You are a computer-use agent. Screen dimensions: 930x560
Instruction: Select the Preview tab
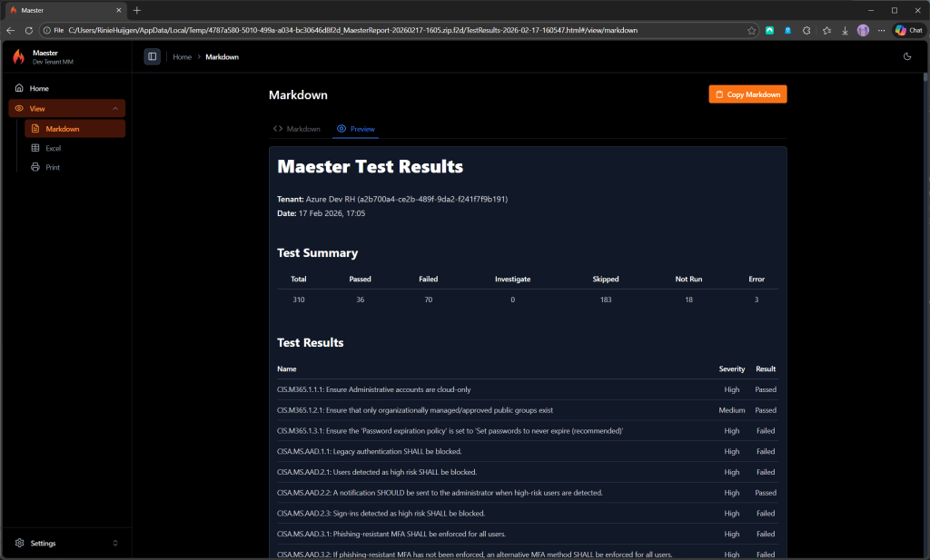(x=356, y=129)
